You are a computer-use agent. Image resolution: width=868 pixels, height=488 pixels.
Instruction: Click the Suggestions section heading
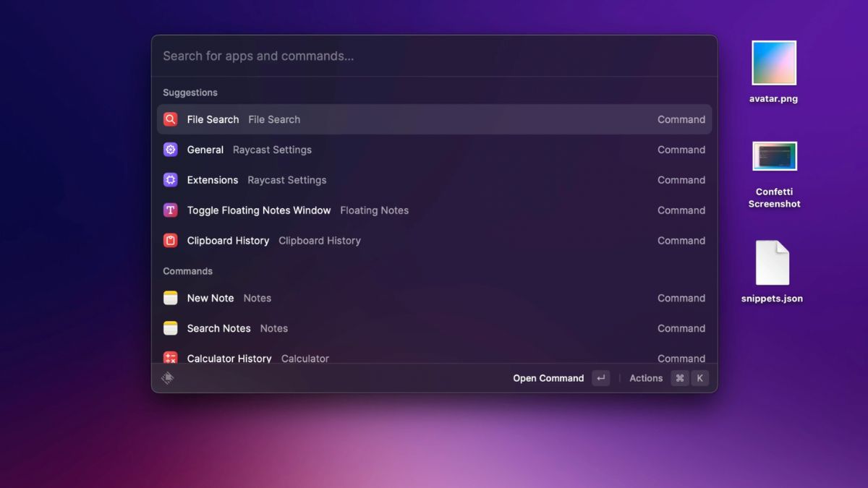(190, 93)
